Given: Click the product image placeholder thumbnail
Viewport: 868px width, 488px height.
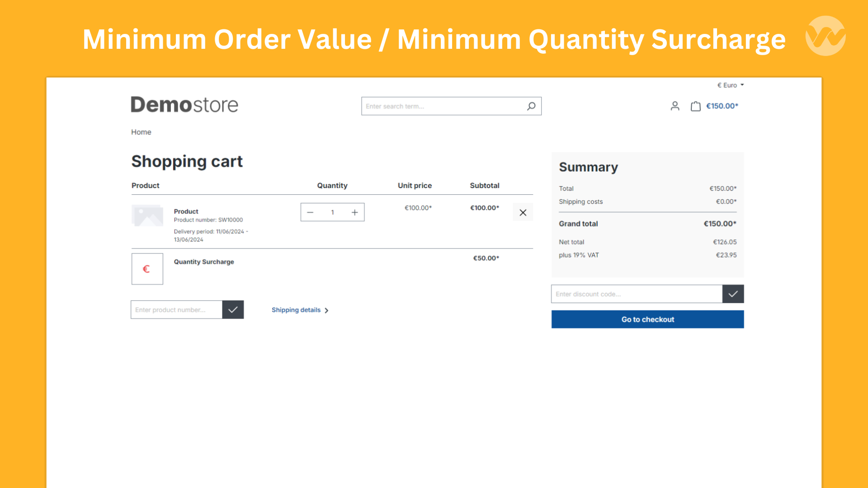Looking at the screenshot, I should (x=147, y=216).
